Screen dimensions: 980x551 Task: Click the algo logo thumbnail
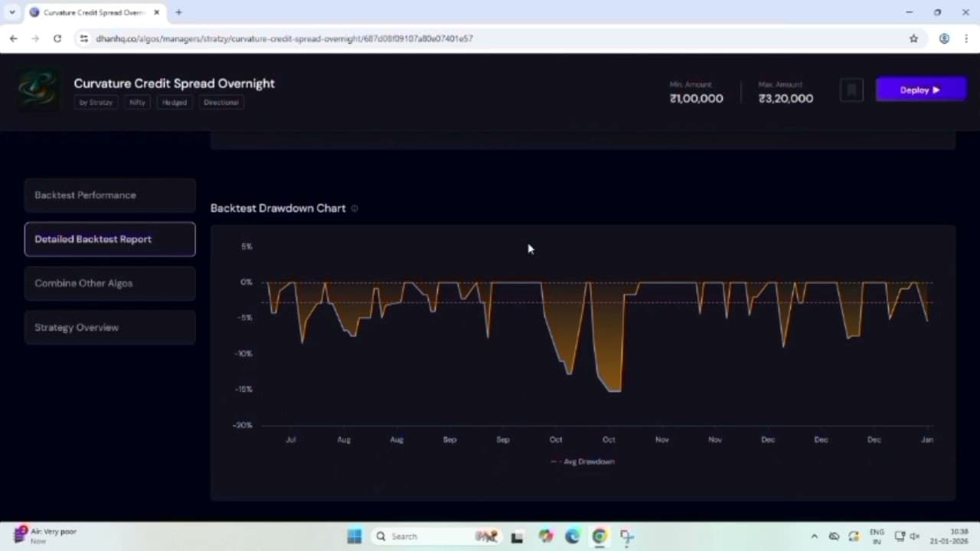38,89
